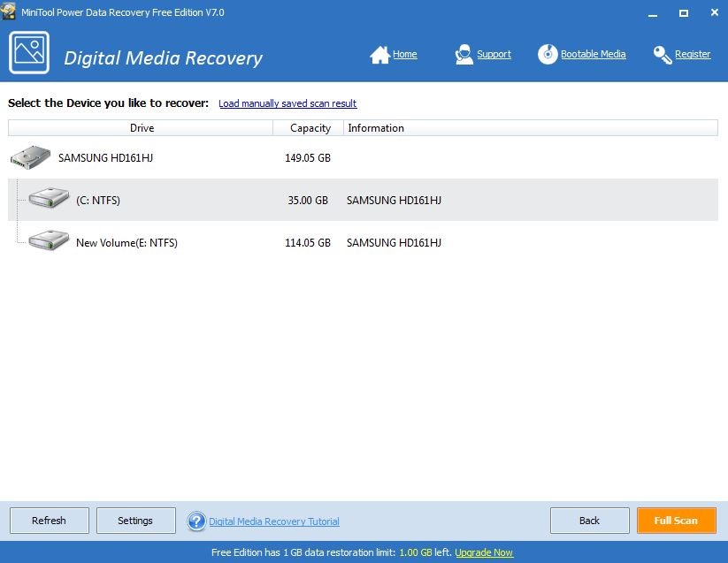
Task: Maximize the MiniTool window
Action: 684,13
